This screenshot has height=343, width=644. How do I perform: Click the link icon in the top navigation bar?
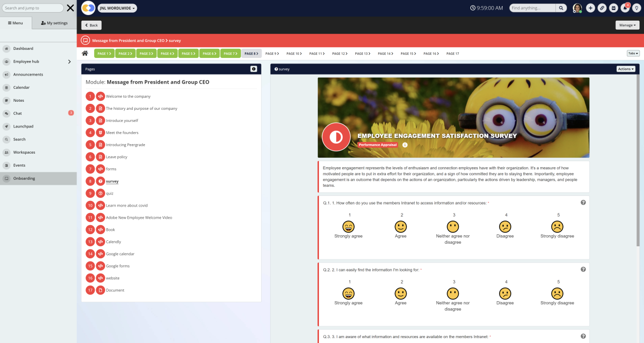click(602, 8)
